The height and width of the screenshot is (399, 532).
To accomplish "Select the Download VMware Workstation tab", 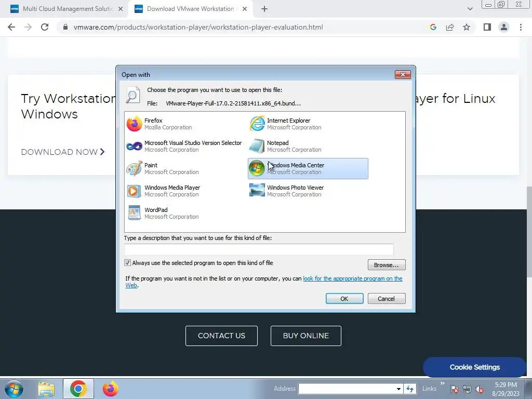I will [190, 9].
